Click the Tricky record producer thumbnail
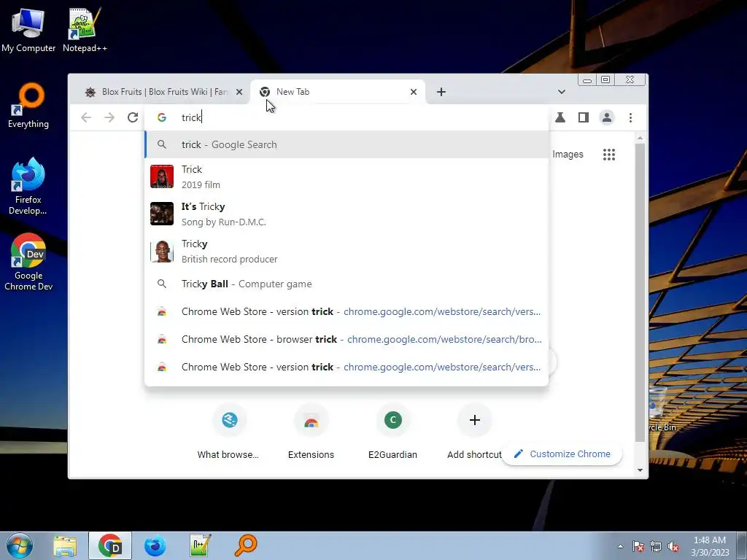Viewport: 747px width, 560px height. [x=162, y=251]
